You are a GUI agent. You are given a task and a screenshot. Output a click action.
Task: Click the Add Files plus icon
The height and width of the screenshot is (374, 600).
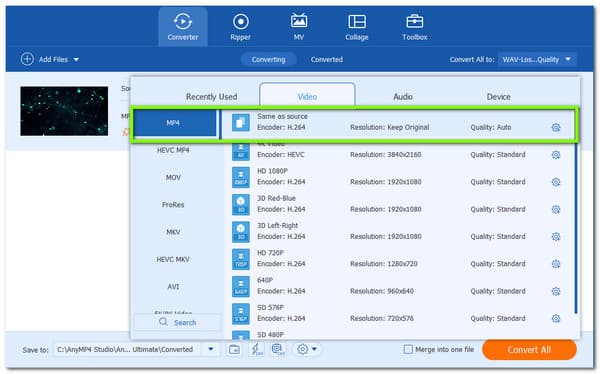click(x=27, y=59)
